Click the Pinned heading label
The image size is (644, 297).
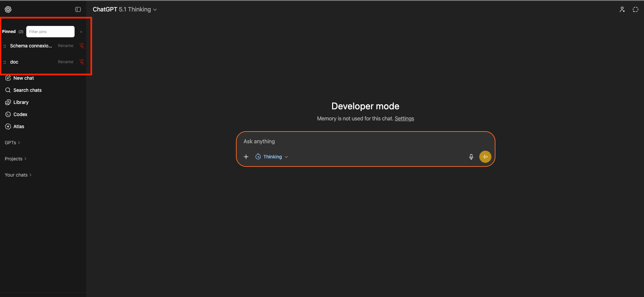(x=9, y=32)
